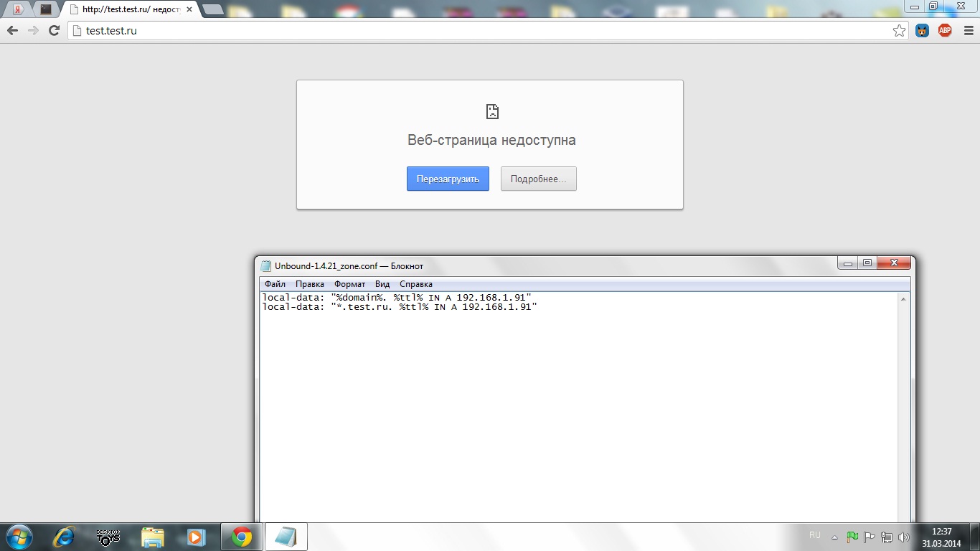The height and width of the screenshot is (551, 980).
Task: Switch to the Yandex pinned tab
Action: 19,9
